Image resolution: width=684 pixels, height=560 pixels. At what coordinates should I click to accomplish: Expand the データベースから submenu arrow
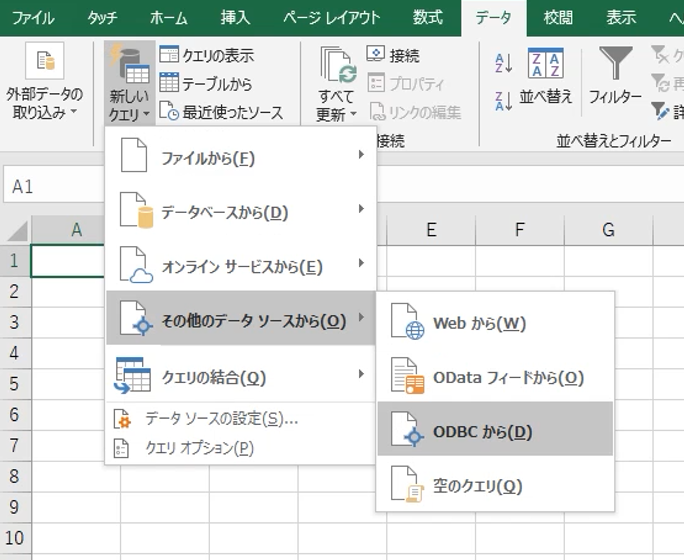point(361,208)
